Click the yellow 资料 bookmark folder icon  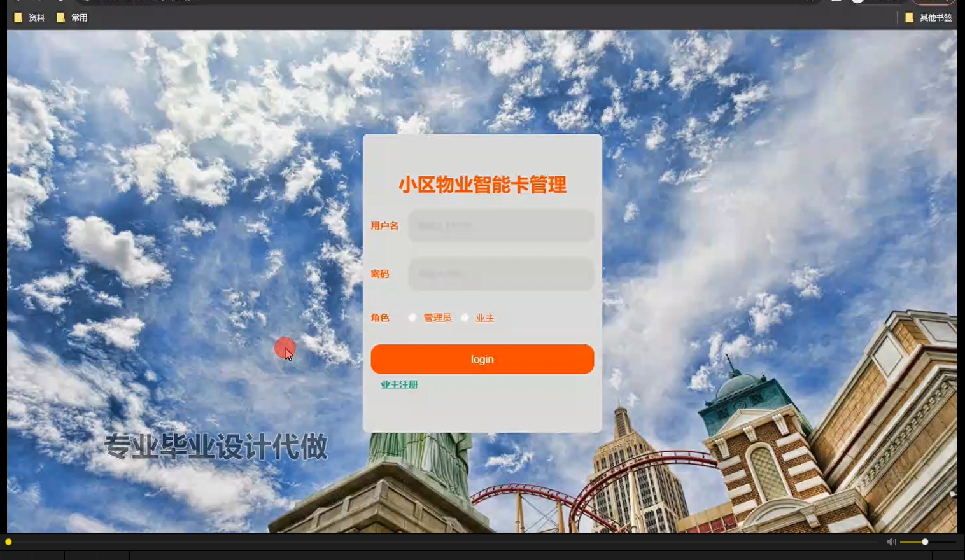tap(18, 17)
